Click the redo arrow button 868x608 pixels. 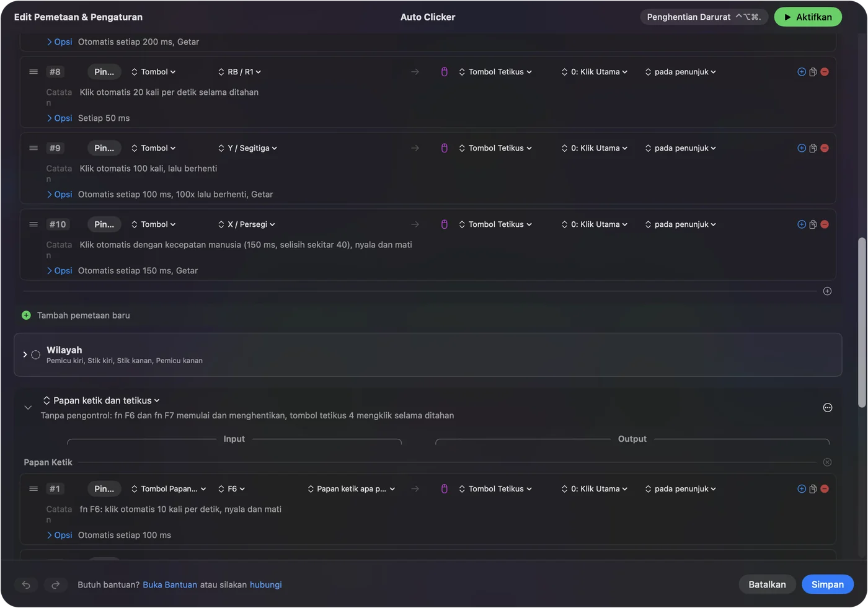coord(55,584)
